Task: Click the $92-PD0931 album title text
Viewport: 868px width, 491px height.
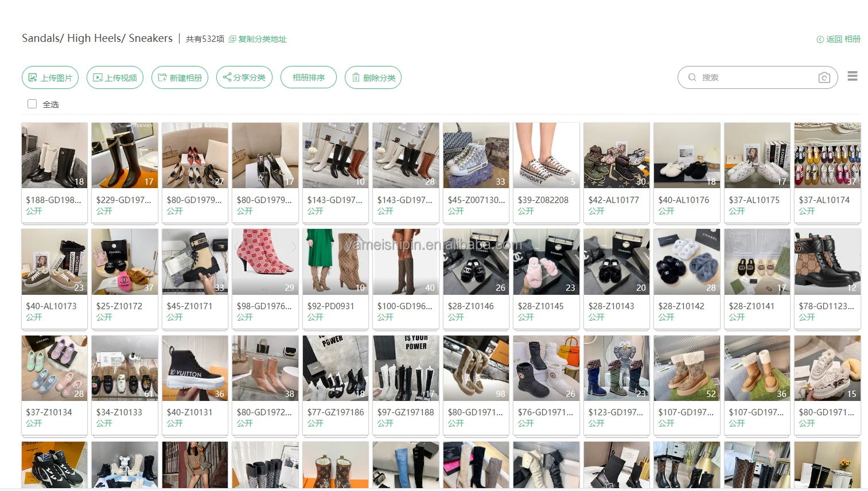Action: click(331, 306)
